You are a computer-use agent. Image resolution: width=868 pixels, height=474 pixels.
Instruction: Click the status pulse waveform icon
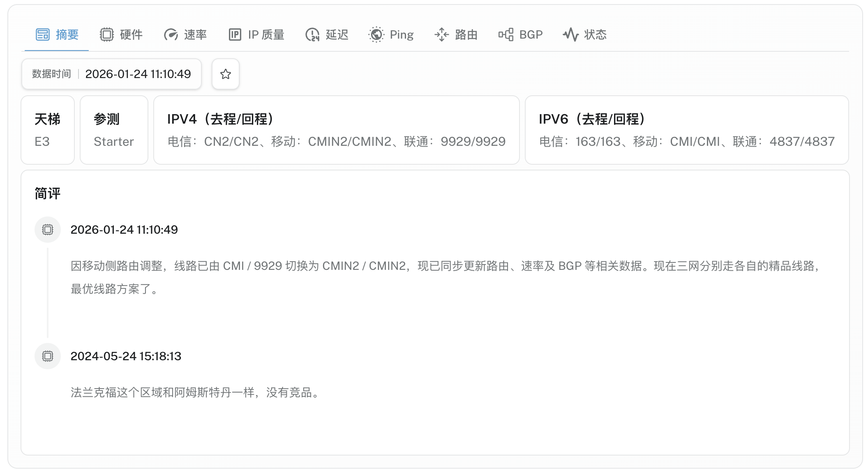[x=570, y=35]
